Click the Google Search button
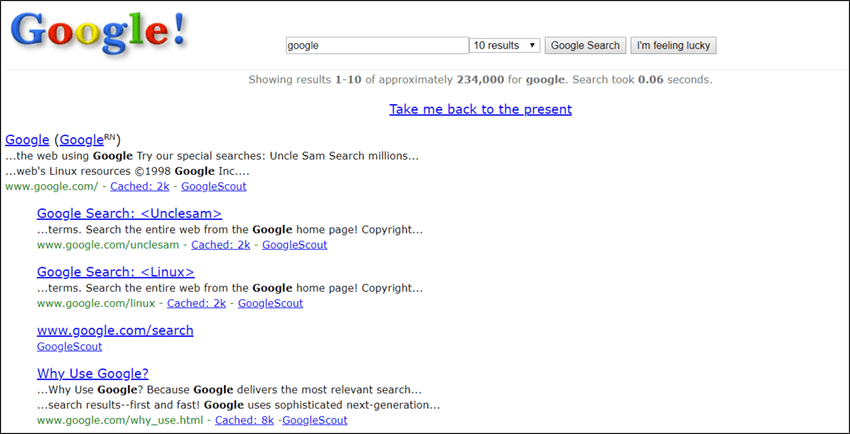The width and height of the screenshot is (850, 434). [x=585, y=46]
